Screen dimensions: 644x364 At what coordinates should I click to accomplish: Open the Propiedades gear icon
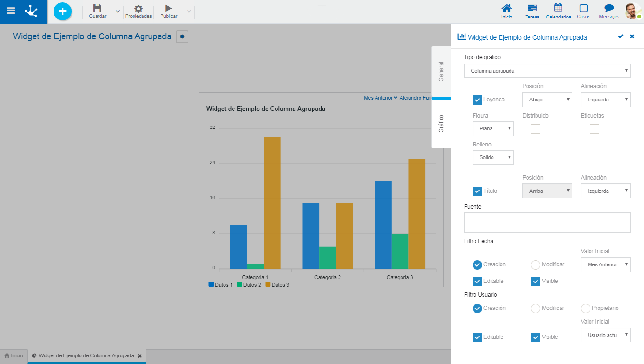138,8
